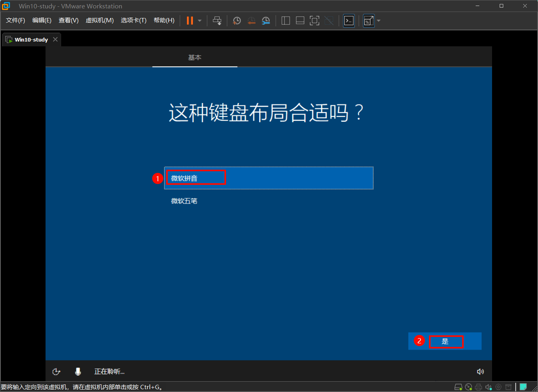Click the CD/DVD status icon
Screen dimensions: 538x392
click(468, 386)
